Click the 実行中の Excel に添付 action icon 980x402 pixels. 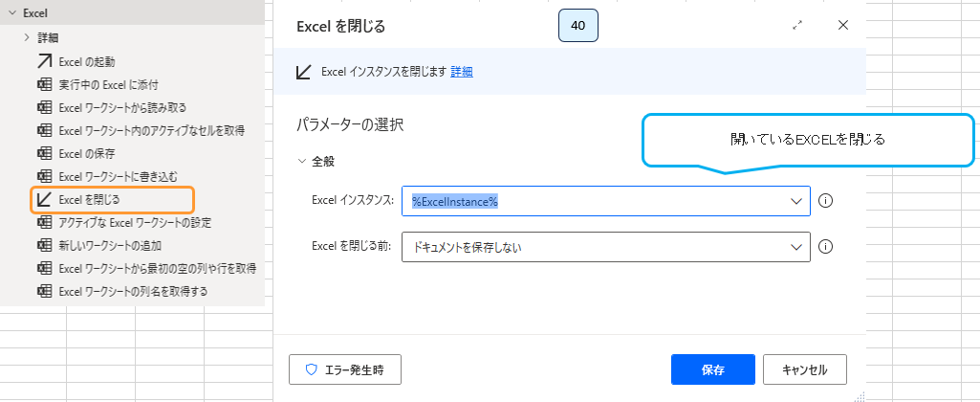pyautogui.click(x=44, y=84)
